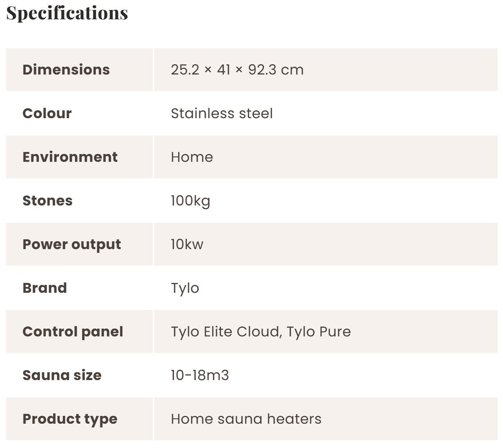Select the Control panel row label
This screenshot has width=503, height=448.
point(73,331)
